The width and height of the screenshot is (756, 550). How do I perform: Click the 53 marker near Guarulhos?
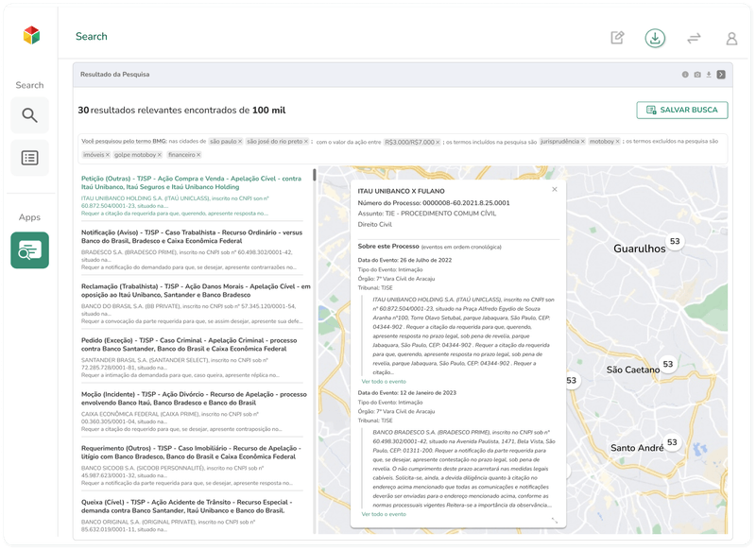pos(675,242)
